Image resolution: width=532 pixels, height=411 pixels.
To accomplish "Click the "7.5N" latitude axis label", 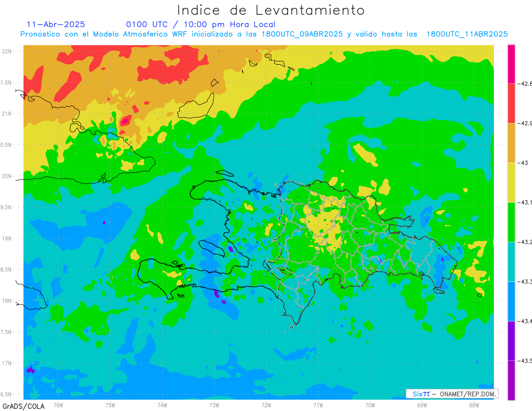I will [x=6, y=332].
